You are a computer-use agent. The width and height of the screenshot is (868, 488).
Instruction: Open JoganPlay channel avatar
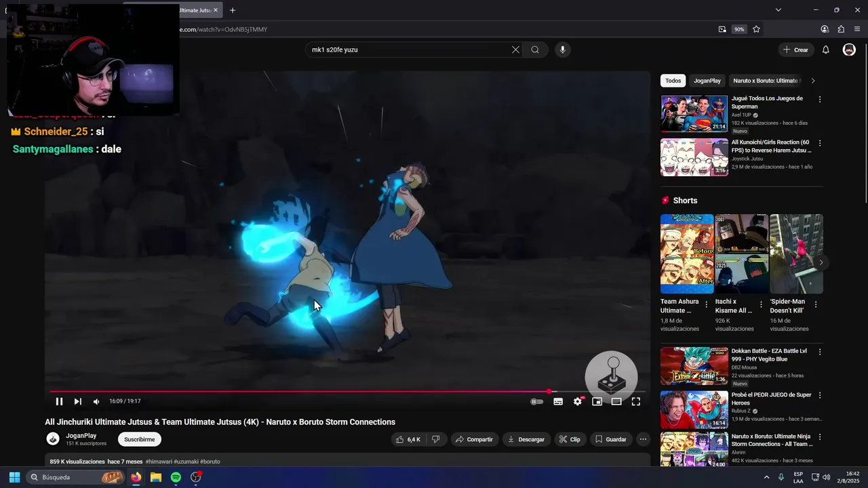(53, 439)
